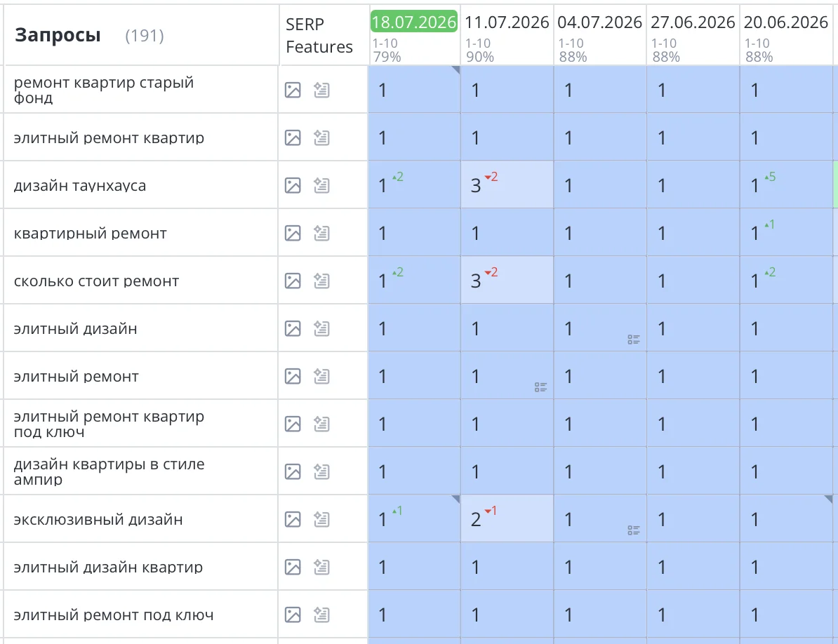The height and width of the screenshot is (644, 838).
Task: Click image icon for «элитный ремонт под ключ»
Action: click(x=293, y=615)
